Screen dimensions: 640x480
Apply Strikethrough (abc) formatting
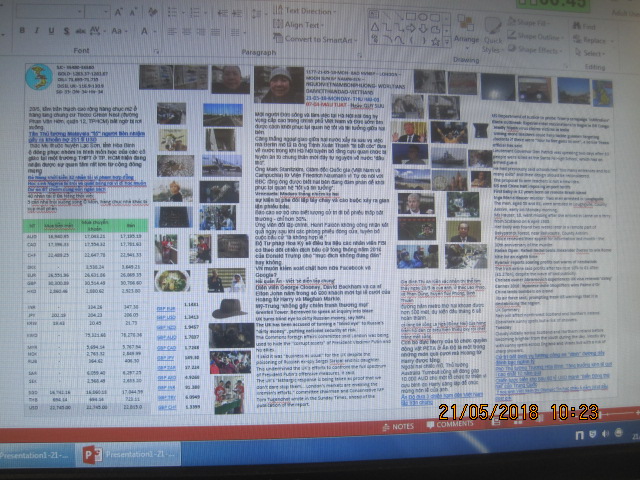[x=80, y=31]
